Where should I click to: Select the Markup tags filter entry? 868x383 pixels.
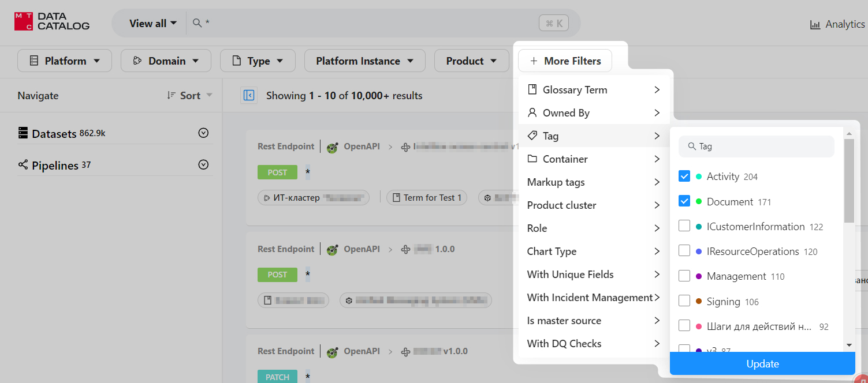click(x=556, y=182)
